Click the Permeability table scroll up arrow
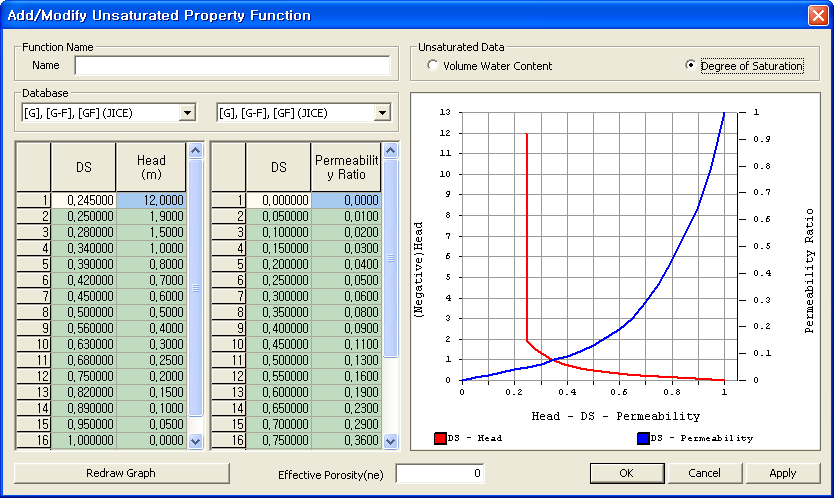 (x=390, y=151)
